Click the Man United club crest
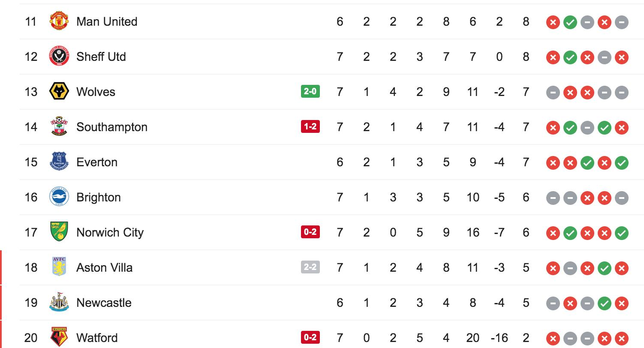 (59, 21)
